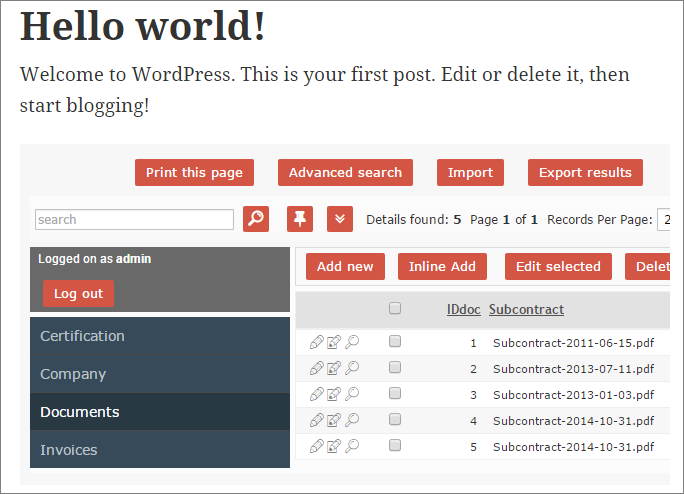Open the Certification menu item
This screenshot has height=494, width=684.
coord(160,336)
